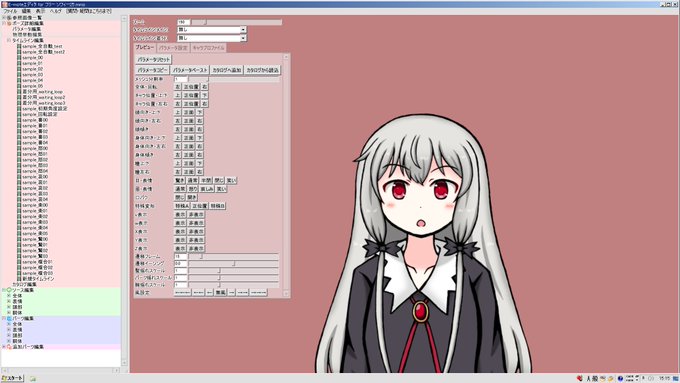
Task: Open the second 無し dropdown arrow
Action: point(243,38)
